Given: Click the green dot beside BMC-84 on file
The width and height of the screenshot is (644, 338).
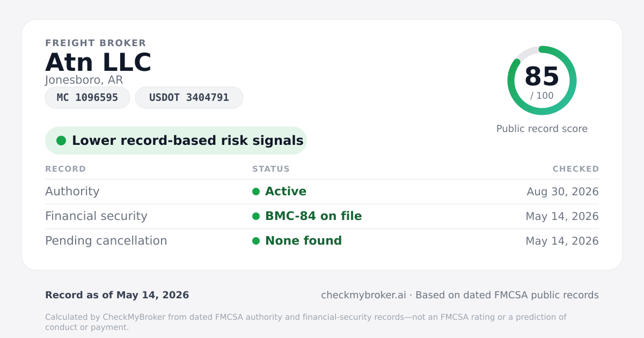Looking at the screenshot, I should pyautogui.click(x=256, y=216).
